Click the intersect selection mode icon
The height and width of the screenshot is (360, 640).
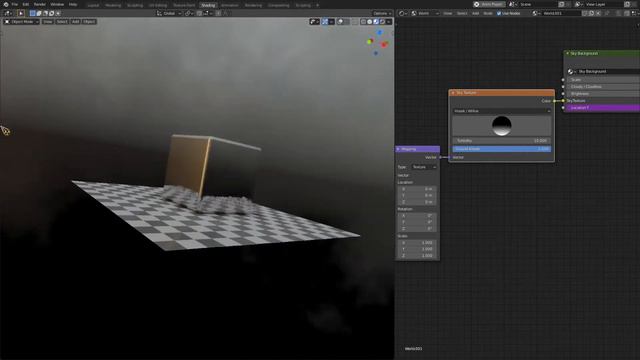coord(58,13)
